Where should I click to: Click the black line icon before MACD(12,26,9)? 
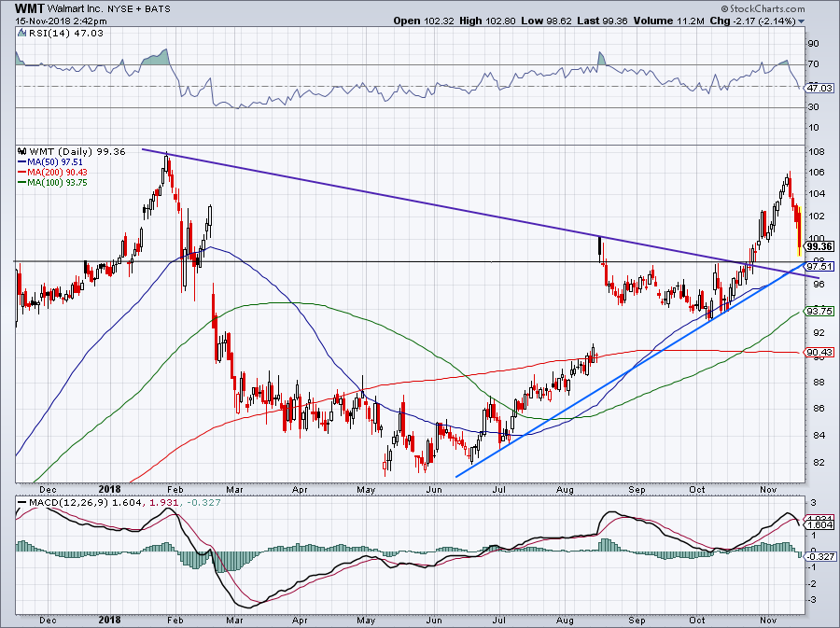pos(22,503)
